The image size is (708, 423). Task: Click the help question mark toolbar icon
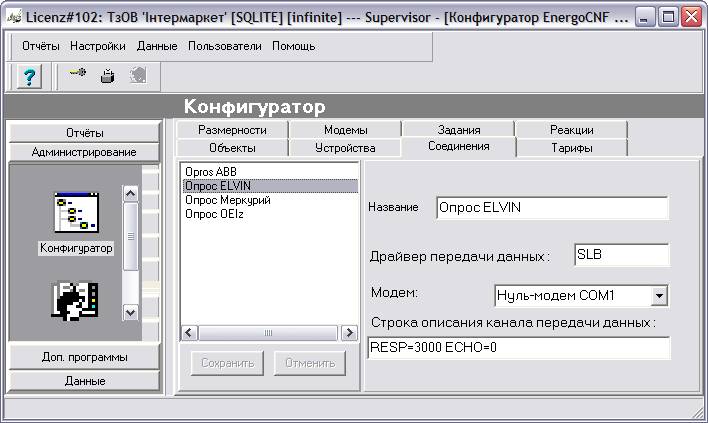pos(30,77)
